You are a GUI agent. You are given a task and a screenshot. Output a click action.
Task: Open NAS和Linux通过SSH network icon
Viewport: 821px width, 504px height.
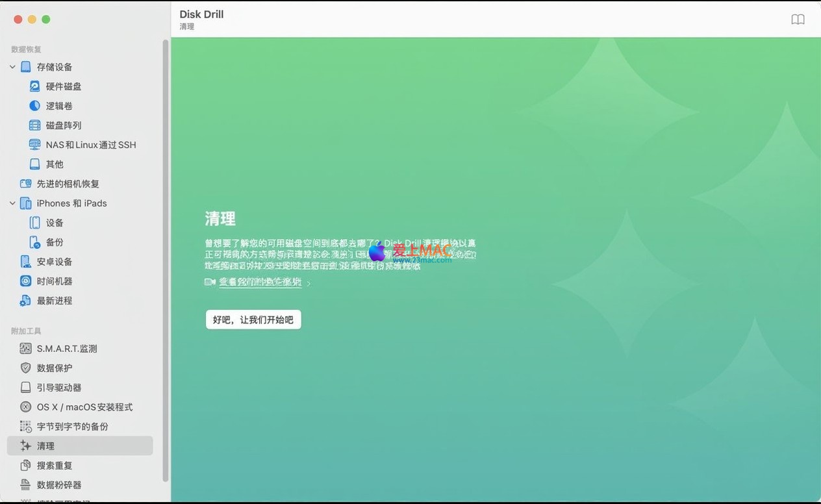click(x=34, y=145)
